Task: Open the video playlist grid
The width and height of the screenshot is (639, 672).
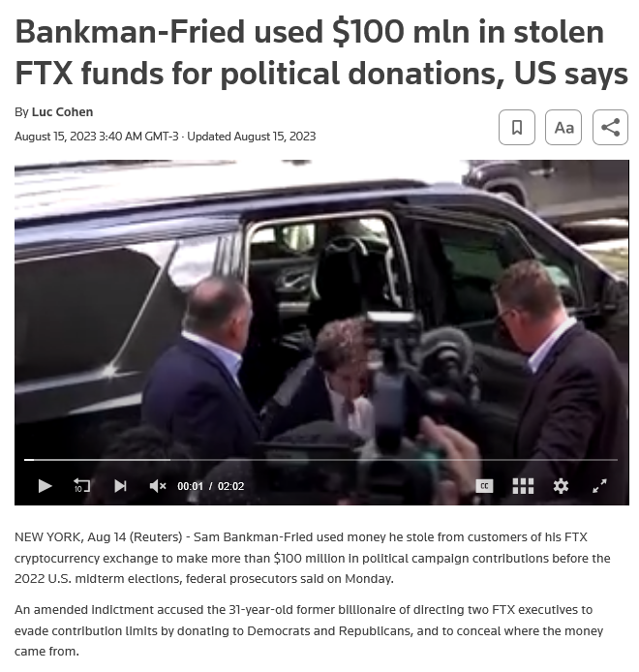Action: (523, 486)
